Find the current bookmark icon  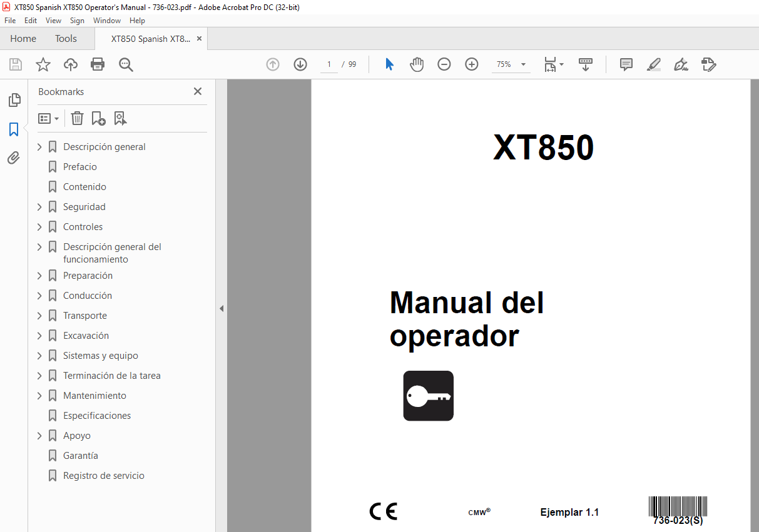pos(120,118)
